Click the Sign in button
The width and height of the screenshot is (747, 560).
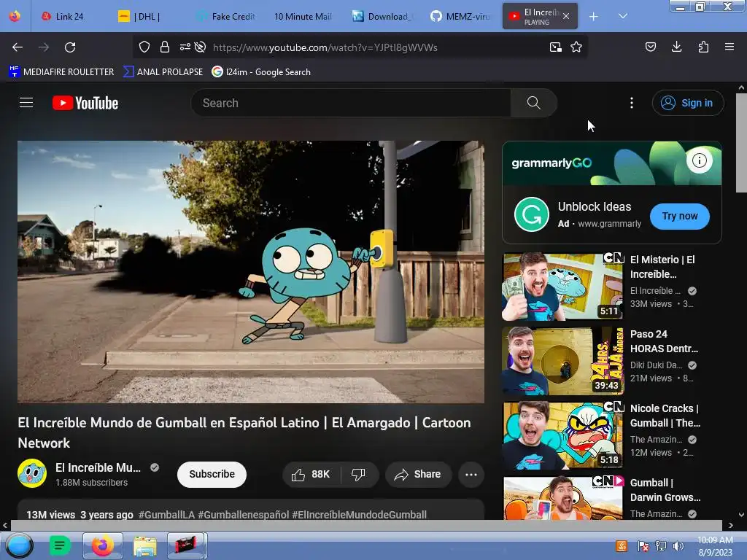tap(688, 103)
